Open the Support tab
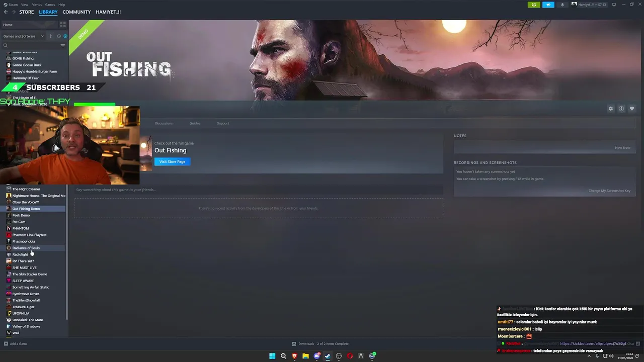Viewport: 644px width, 362px height. tap(223, 123)
